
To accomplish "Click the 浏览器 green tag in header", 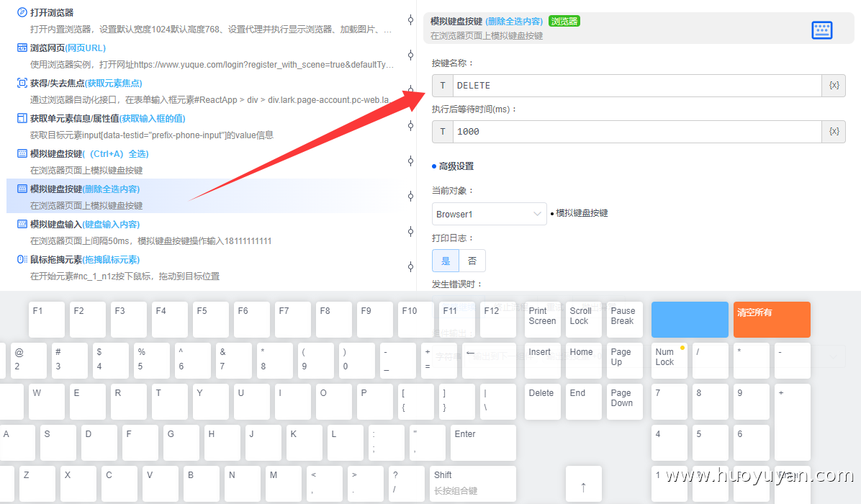I will pyautogui.click(x=564, y=21).
